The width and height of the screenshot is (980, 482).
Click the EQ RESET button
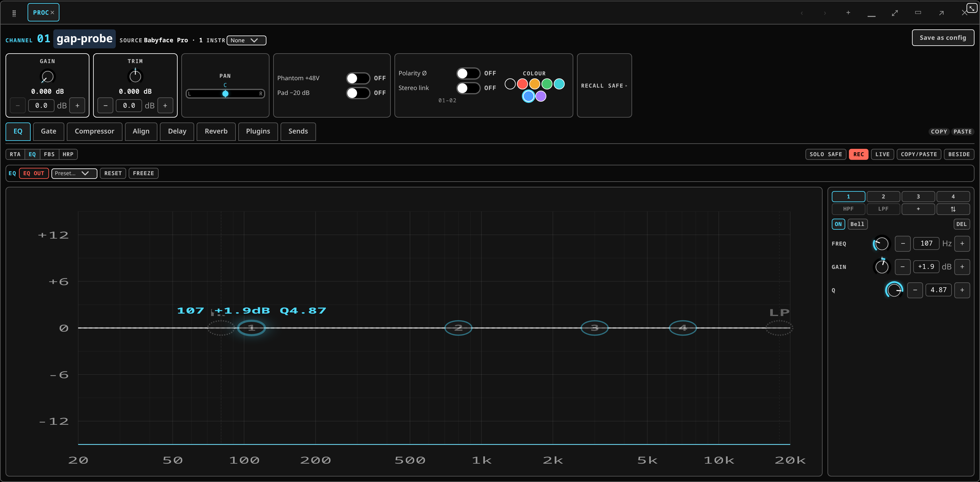point(113,173)
